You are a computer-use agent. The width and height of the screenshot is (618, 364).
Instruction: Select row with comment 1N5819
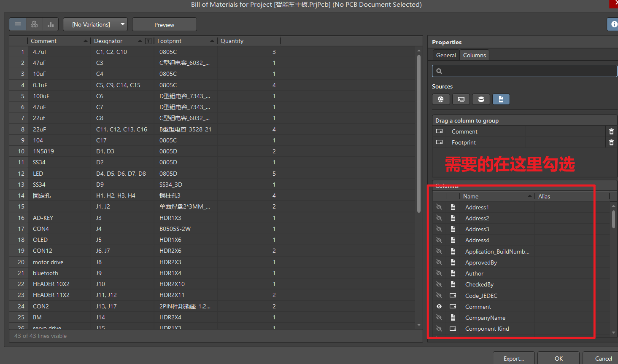213,151
